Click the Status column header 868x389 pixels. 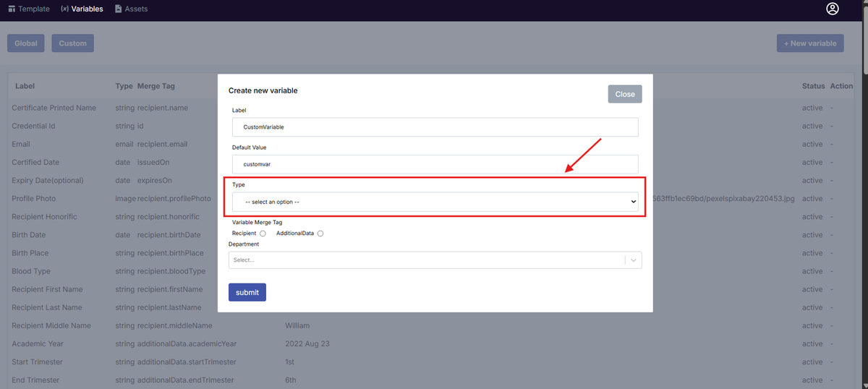[813, 86]
